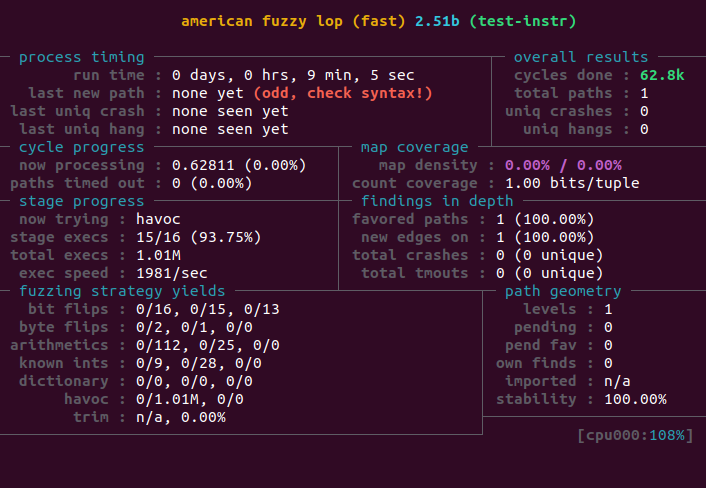Select the 'process timing' section heading
This screenshot has width=706, height=488.
click(x=81, y=57)
